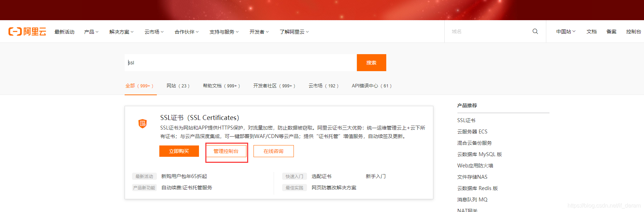Open 自动续费:证书托管服务 link

coord(187,188)
